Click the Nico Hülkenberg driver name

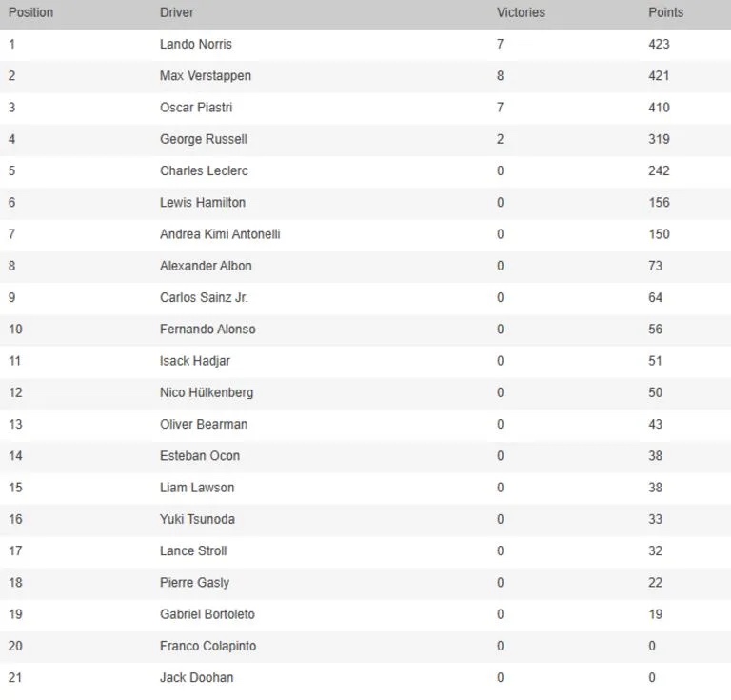207,392
